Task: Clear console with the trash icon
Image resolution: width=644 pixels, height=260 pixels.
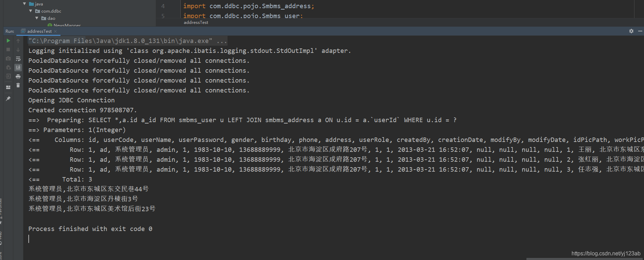Action: [x=18, y=85]
